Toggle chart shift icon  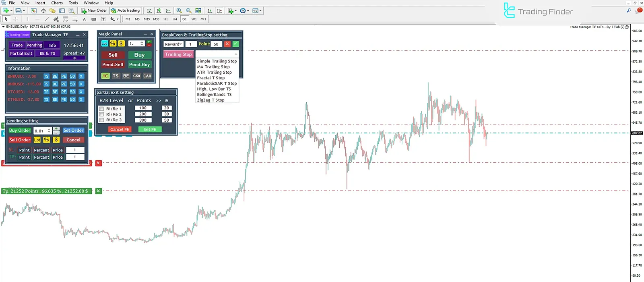tap(219, 11)
